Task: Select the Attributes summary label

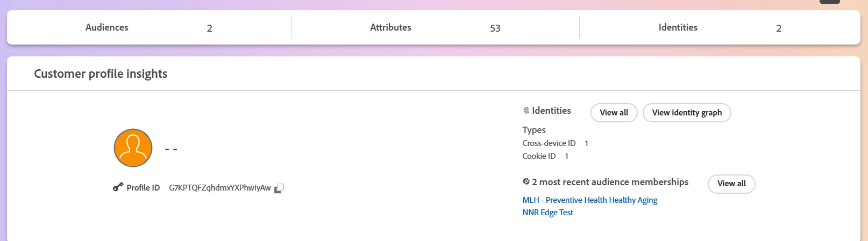Action: coord(390,27)
